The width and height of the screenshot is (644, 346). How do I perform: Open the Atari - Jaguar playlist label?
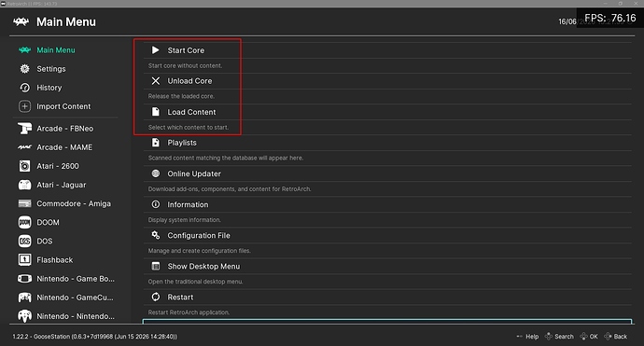[62, 185]
